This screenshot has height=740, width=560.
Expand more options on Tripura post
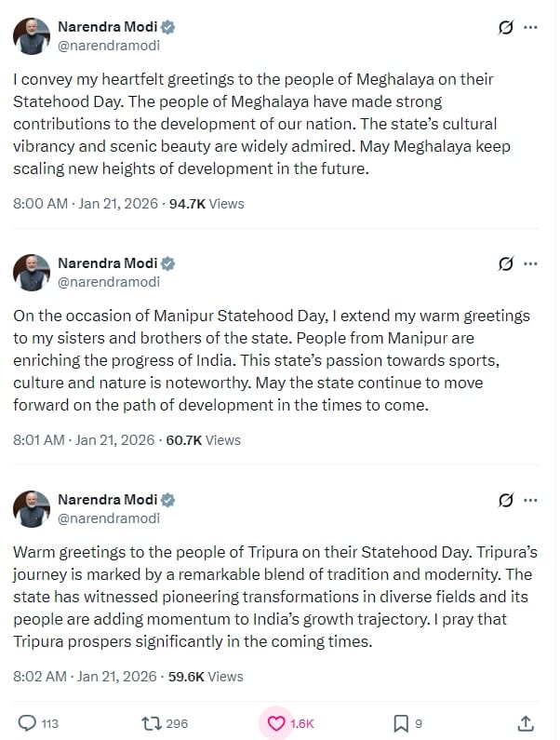click(531, 501)
